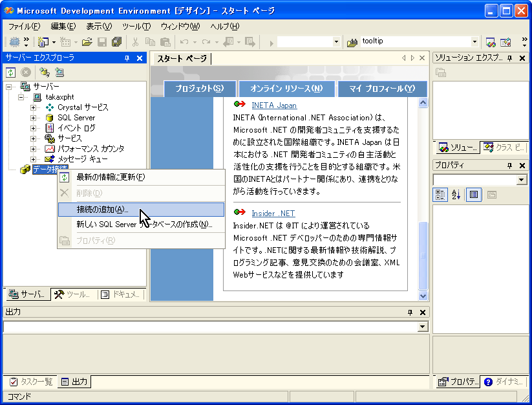Open the INETA Japan link
The image size is (532, 405).
tap(273, 105)
